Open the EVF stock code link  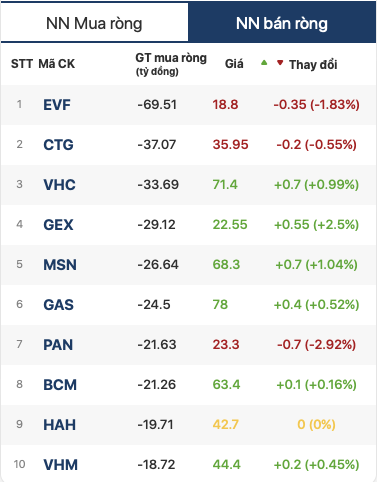57,105
